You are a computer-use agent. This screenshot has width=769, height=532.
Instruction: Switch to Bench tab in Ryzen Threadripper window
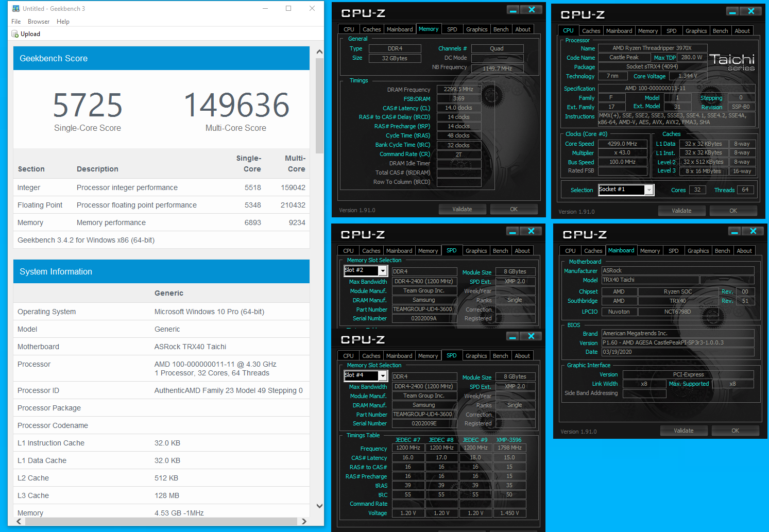[x=720, y=31]
